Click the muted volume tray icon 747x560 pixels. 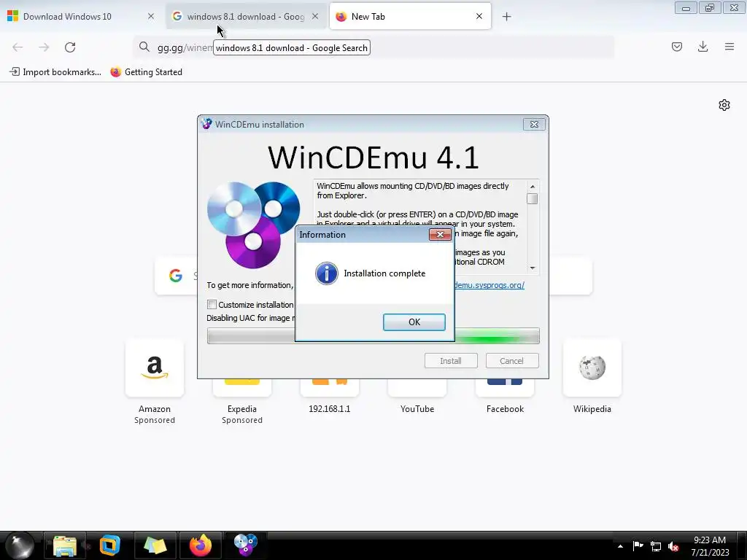pyautogui.click(x=673, y=547)
